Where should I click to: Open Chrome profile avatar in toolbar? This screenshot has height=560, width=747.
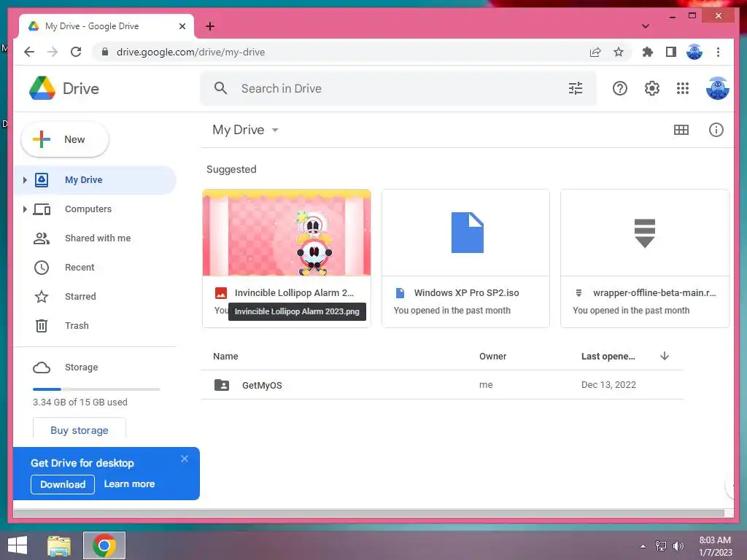pos(694,52)
